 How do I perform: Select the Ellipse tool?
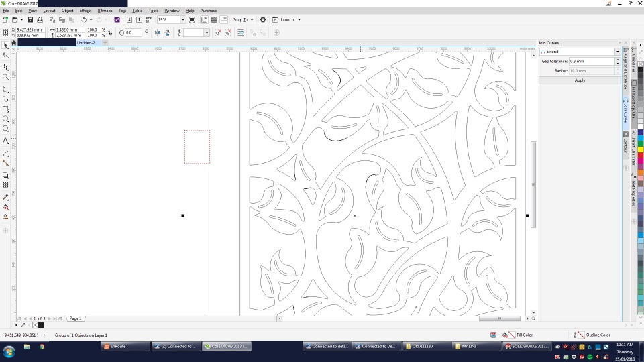(5, 119)
